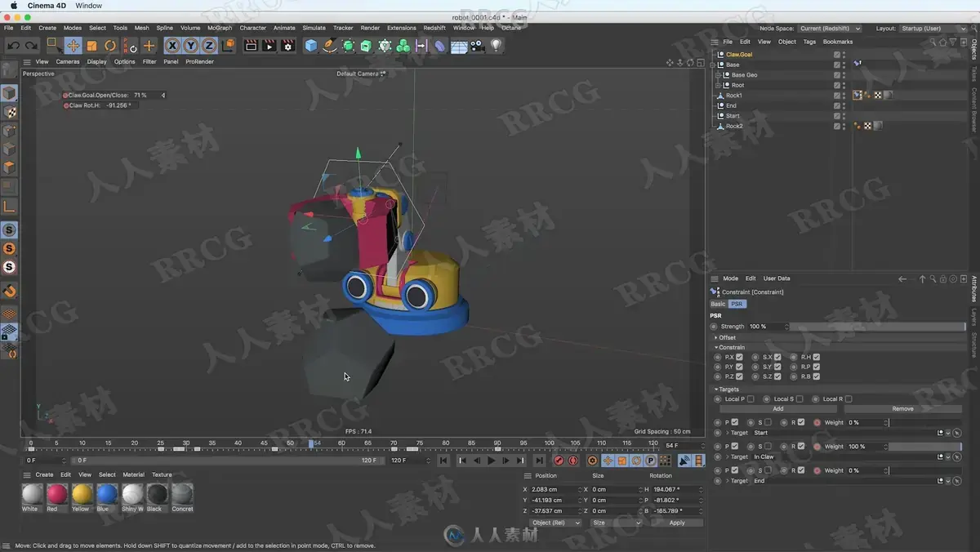Add a Floor environment object

point(459,46)
